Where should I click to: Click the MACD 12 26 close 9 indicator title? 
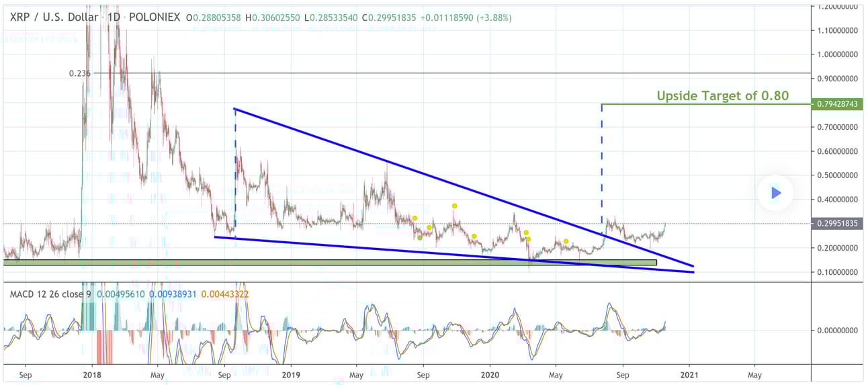51,294
